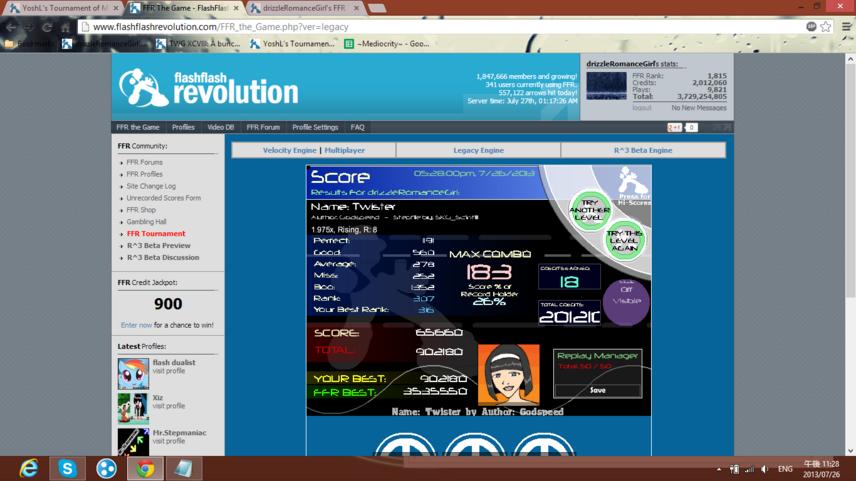Open the Multiplayer link
Viewport: 856px width, 481px height.
click(344, 150)
